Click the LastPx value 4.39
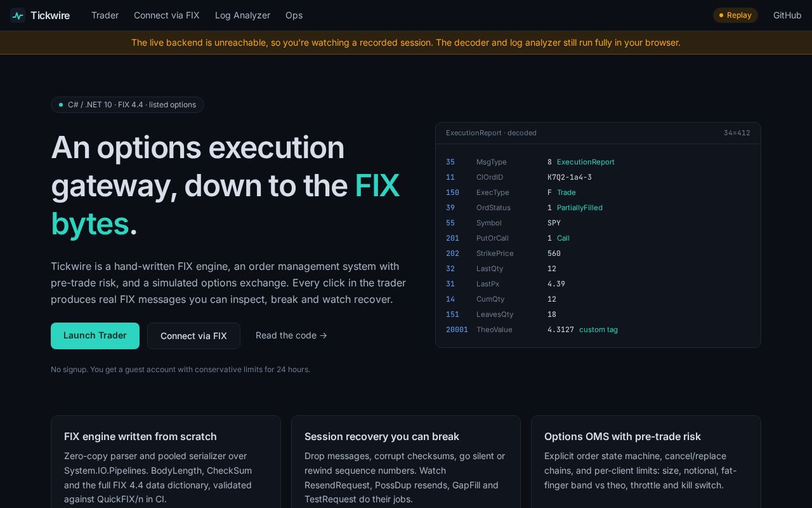Image resolution: width=812 pixels, height=508 pixels. [556, 284]
